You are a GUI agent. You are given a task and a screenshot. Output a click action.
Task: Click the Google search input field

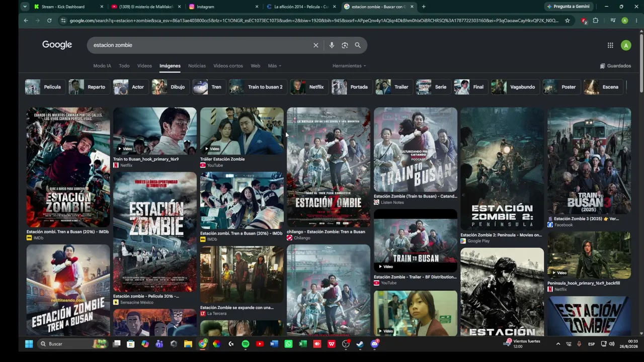coord(201,45)
